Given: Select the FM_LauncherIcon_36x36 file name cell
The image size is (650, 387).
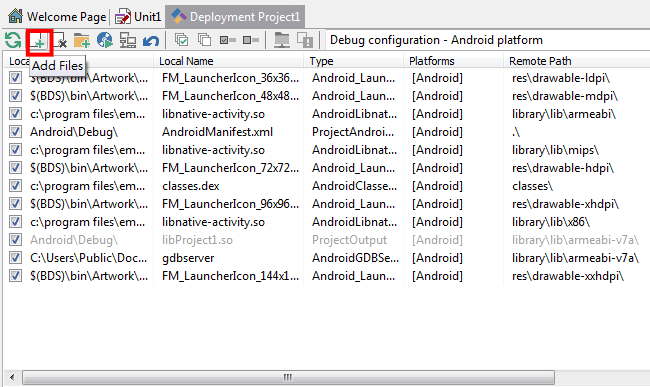Looking at the screenshot, I should coord(230,78).
